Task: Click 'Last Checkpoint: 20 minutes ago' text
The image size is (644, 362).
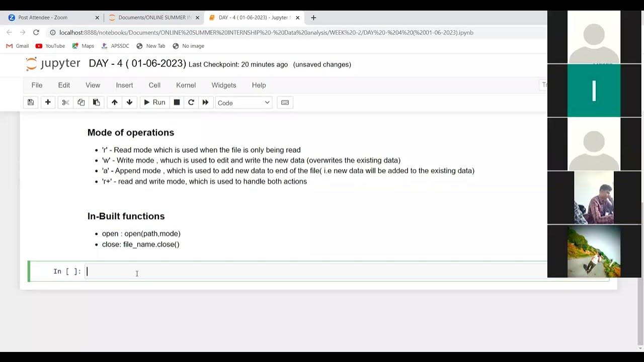Action: 238,64
